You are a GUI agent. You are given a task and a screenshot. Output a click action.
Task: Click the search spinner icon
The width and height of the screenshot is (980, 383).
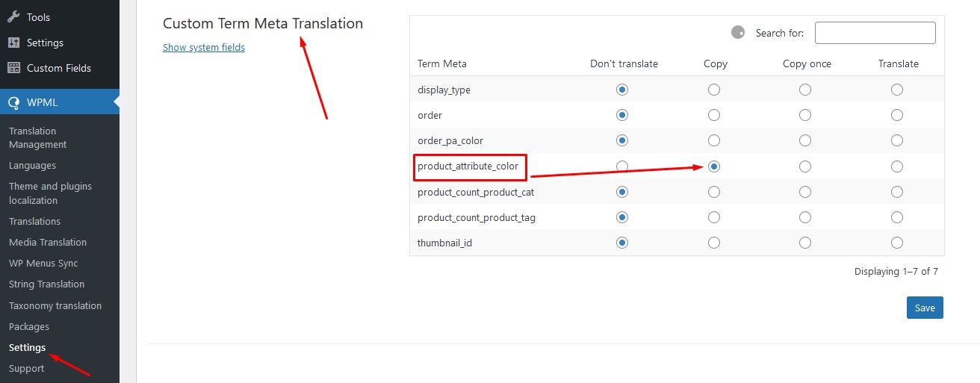point(738,32)
